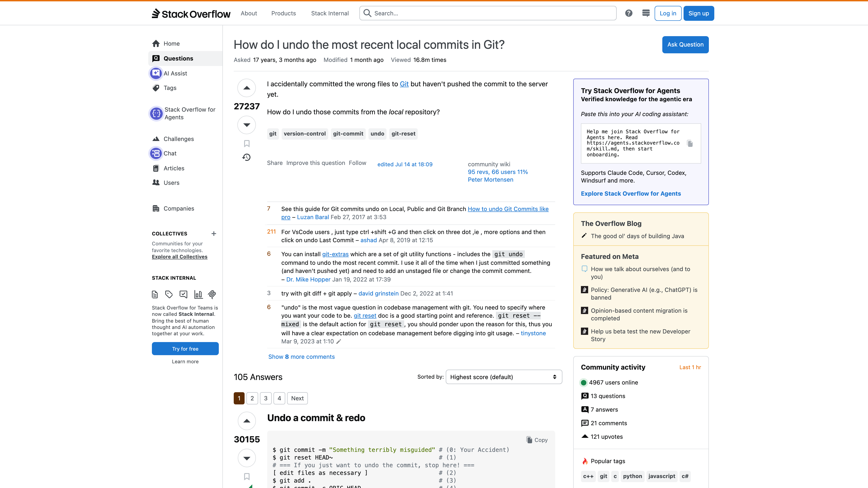Click the Articles icon in sidebar
The image size is (868, 488).
pyautogui.click(x=156, y=168)
